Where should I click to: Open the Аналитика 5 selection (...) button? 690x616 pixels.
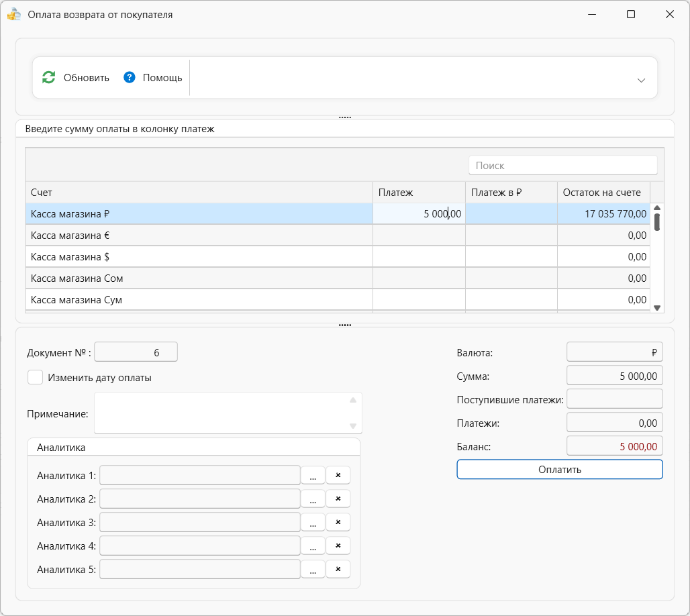313,569
